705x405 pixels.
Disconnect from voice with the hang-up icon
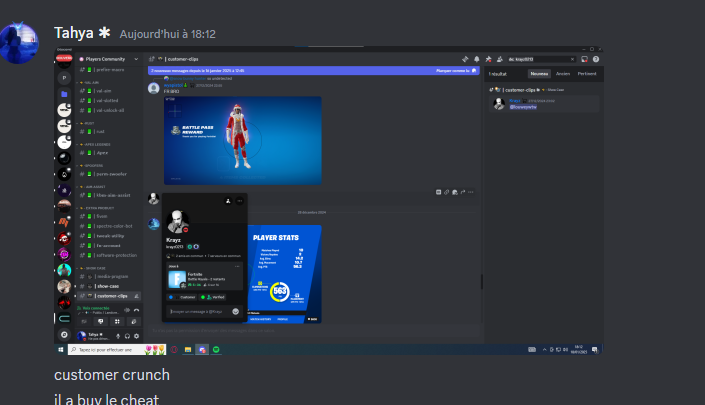click(137, 310)
